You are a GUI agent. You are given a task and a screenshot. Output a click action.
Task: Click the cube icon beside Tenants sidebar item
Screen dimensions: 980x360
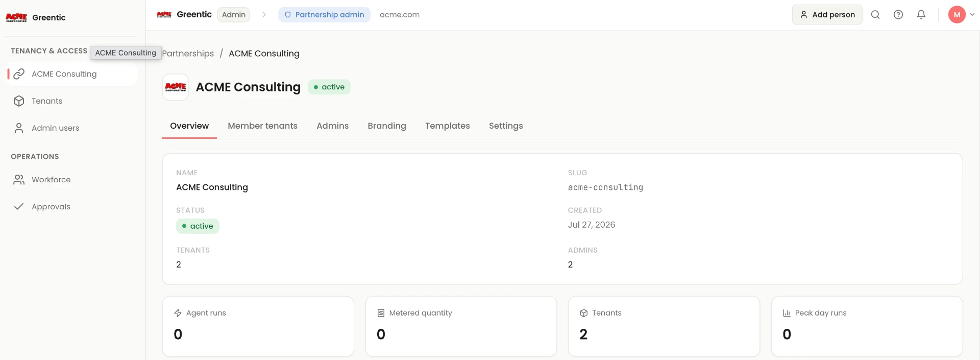(x=19, y=101)
